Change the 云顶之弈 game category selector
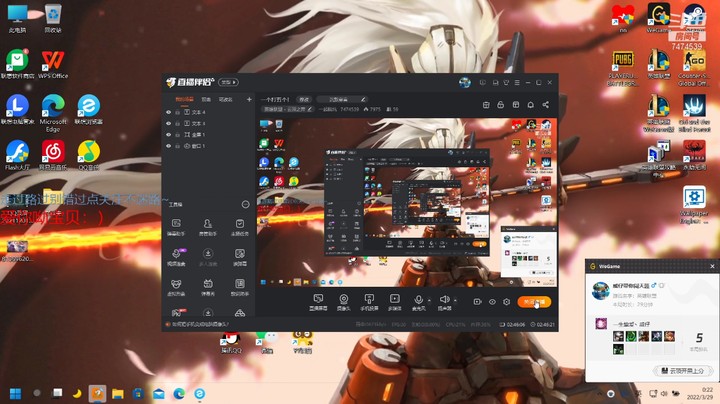 pos(288,109)
